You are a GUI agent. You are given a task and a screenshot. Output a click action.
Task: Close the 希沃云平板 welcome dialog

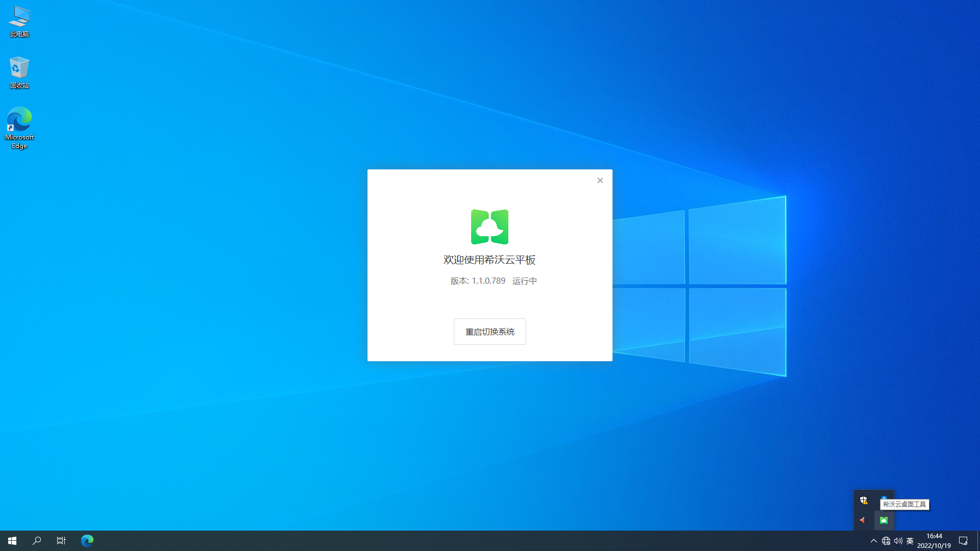pyautogui.click(x=600, y=180)
